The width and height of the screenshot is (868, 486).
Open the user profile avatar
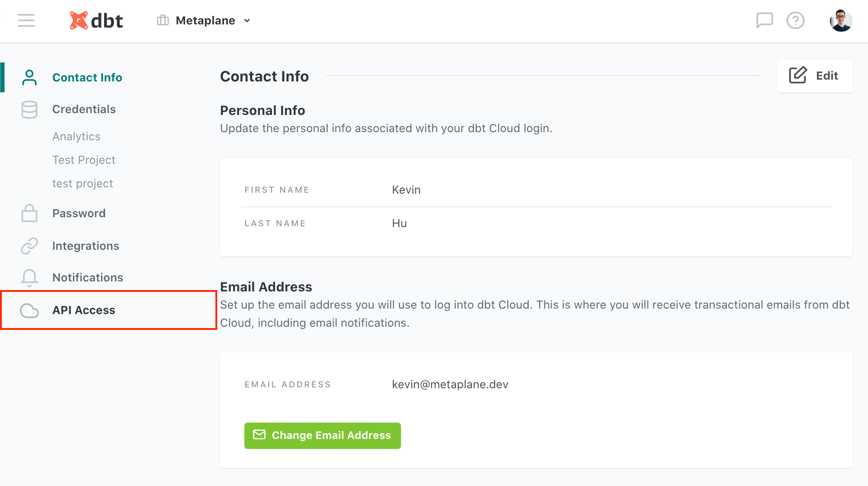(841, 20)
